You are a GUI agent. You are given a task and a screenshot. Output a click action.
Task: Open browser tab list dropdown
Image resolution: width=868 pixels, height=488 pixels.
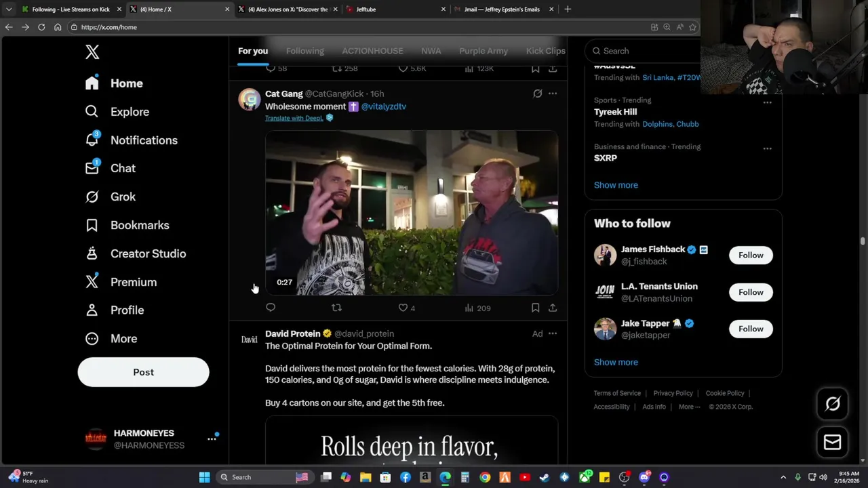(x=9, y=9)
